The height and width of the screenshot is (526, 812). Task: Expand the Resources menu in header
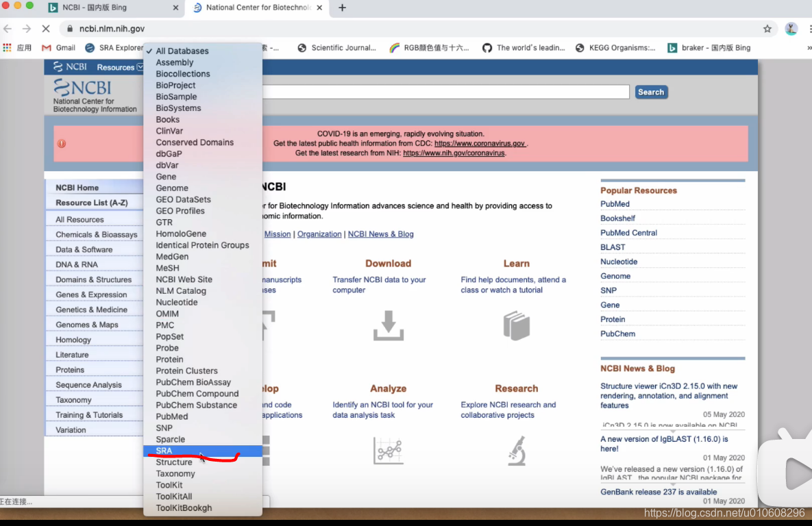pos(120,67)
